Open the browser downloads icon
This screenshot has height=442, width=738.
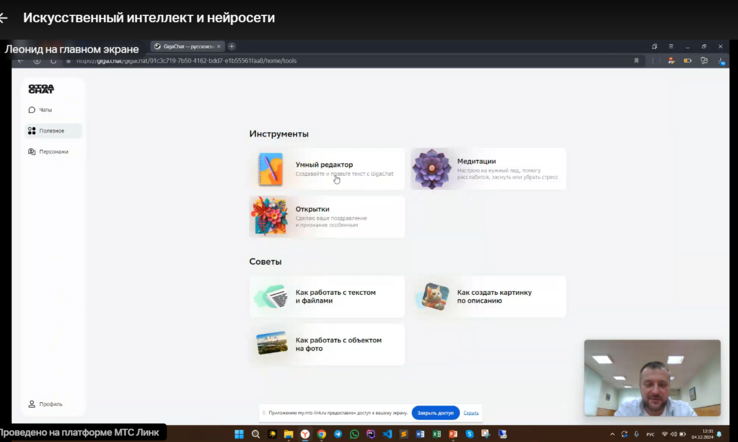pos(721,61)
